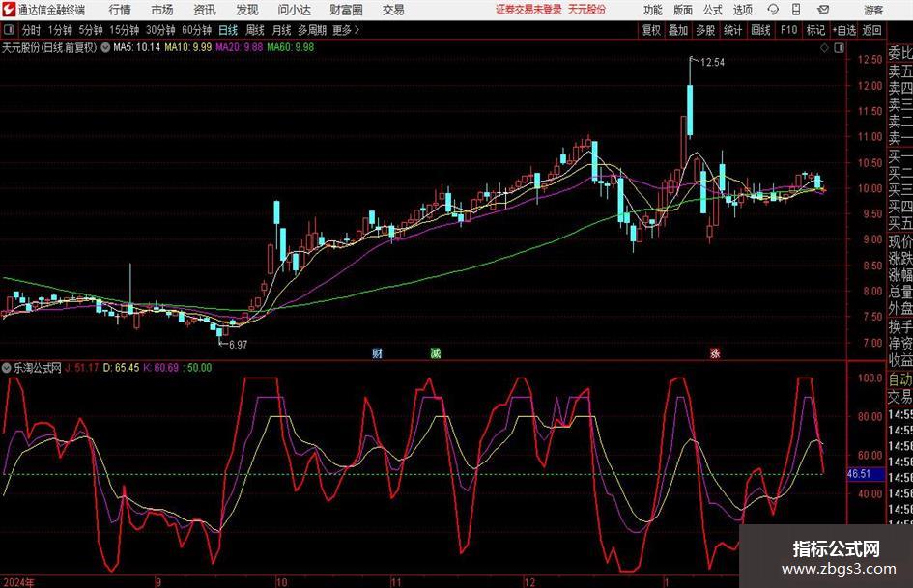Viewport: 913px width, 588px height.
Task: Open the 功能 menu
Action: [x=653, y=10]
